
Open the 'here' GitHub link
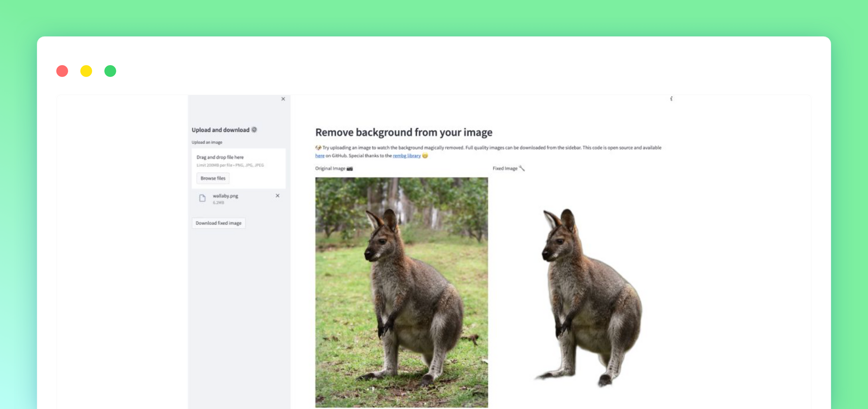(x=319, y=156)
